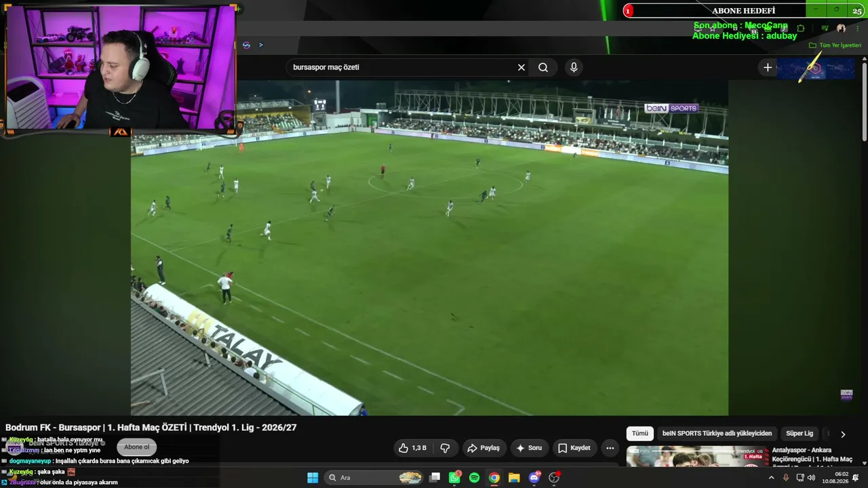Select 'beIN SPORTS Türkiye adlı yükleyiciden' chip
Viewport: 868px width, 488px height.
point(717,434)
